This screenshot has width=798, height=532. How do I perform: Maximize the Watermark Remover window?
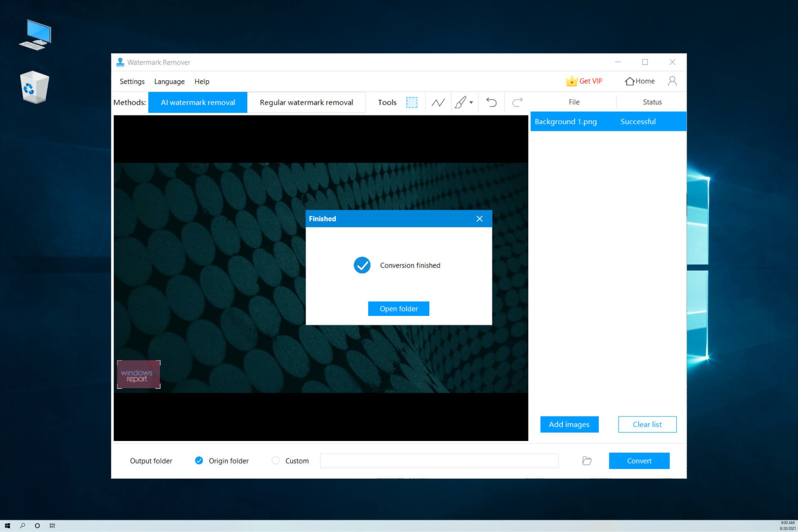[x=645, y=62]
